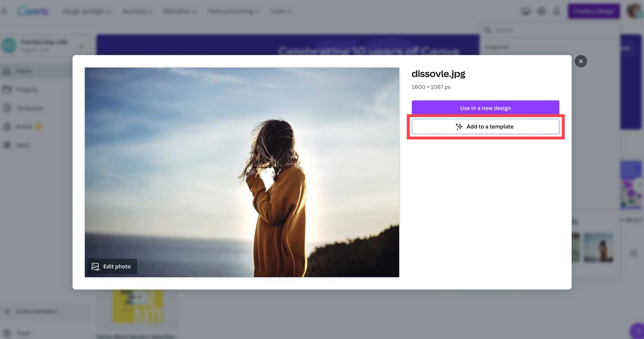Open your profile avatar
The height and width of the screenshot is (339, 644).
tap(634, 11)
